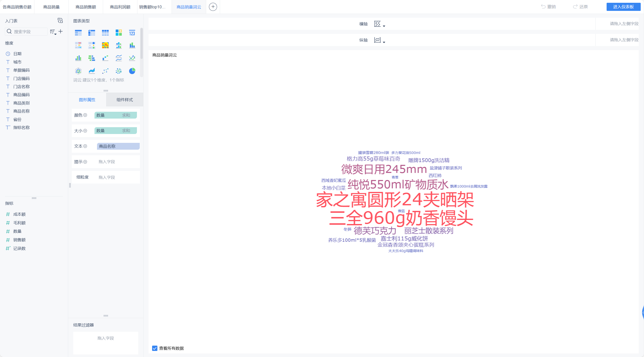Select the partitioned column chart type
The image size is (644, 357).
coord(119,45)
